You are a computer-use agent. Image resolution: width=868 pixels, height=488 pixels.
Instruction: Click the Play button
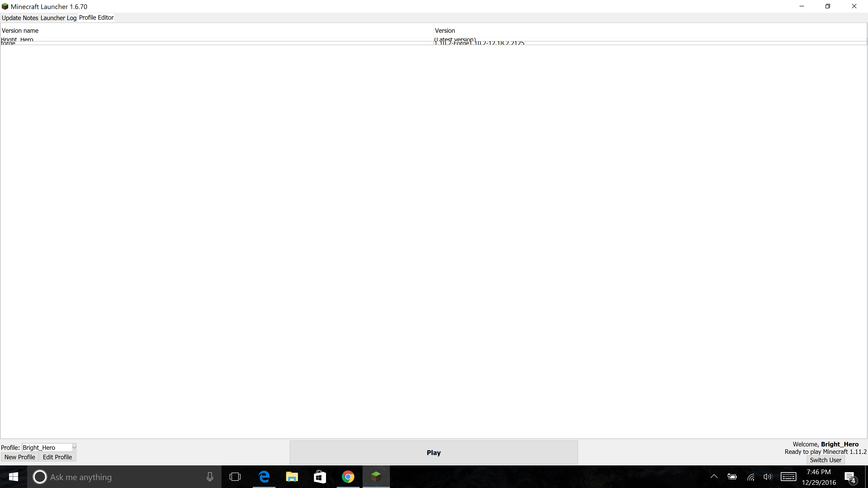[434, 452]
